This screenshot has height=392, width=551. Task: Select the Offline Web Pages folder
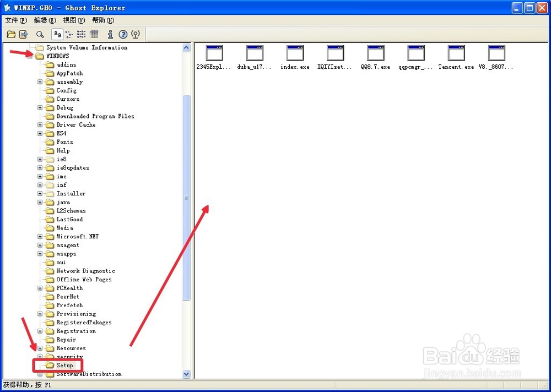click(x=84, y=280)
